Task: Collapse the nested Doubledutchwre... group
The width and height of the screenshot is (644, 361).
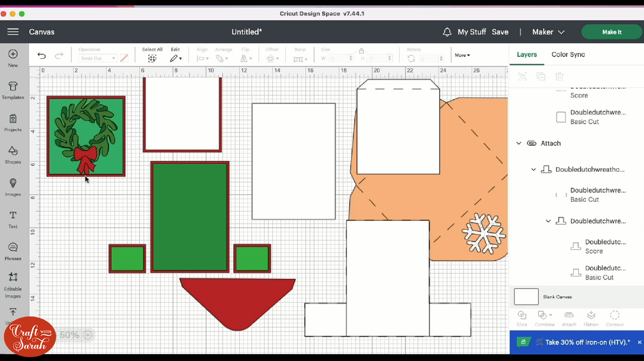Action: tap(548, 221)
